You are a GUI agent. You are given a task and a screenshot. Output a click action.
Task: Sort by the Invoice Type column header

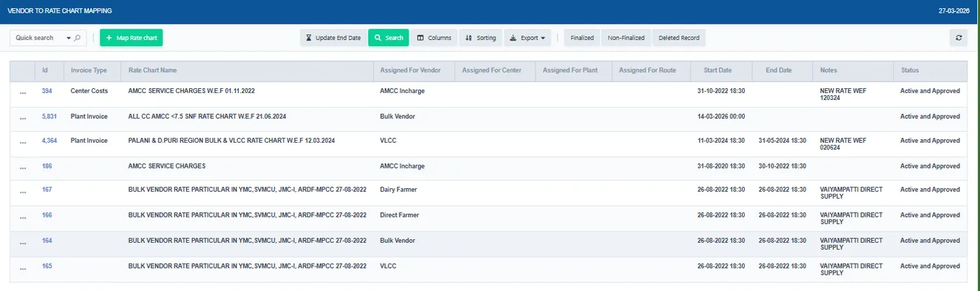93,71
